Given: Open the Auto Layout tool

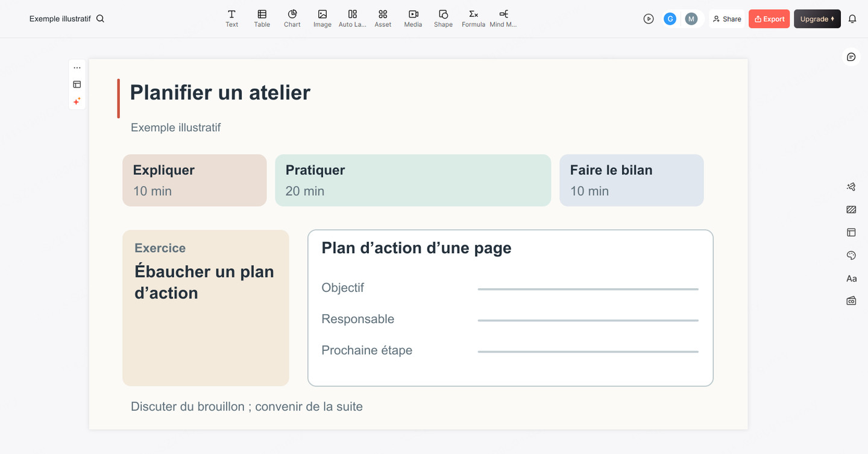Looking at the screenshot, I should (353, 19).
